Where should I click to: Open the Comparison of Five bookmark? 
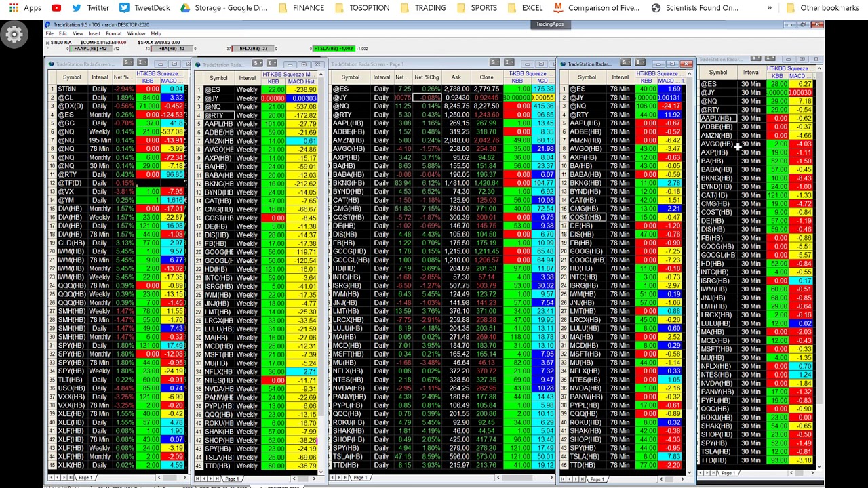[597, 8]
